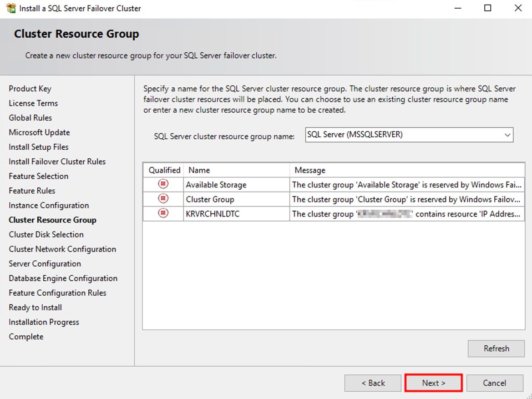Close the installer window
The height and width of the screenshot is (399, 532).
click(518, 8)
